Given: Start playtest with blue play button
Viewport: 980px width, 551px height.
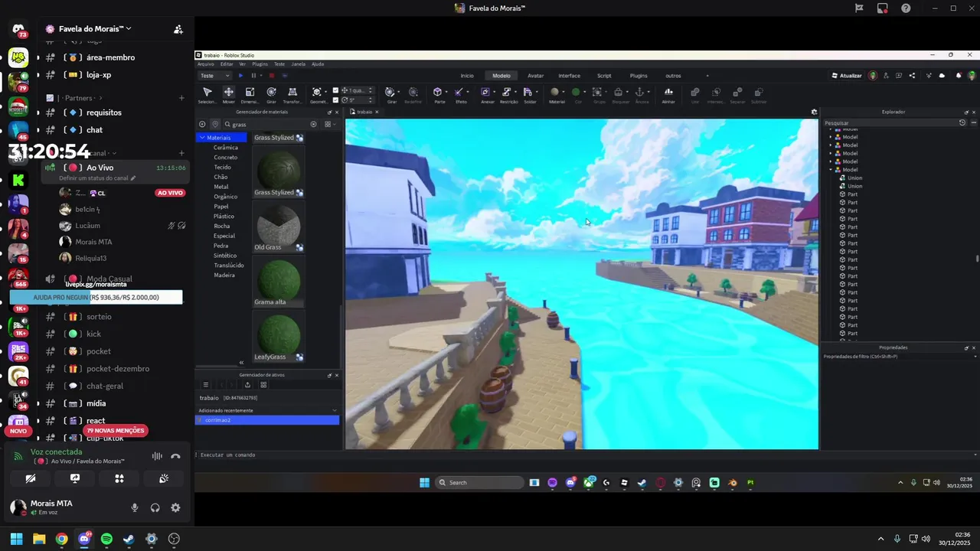Looking at the screenshot, I should (x=240, y=76).
